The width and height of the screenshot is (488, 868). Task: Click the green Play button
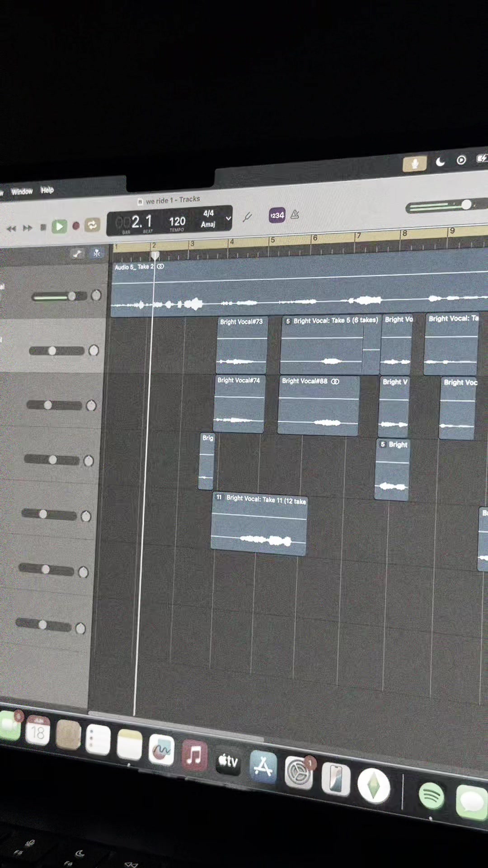[59, 226]
